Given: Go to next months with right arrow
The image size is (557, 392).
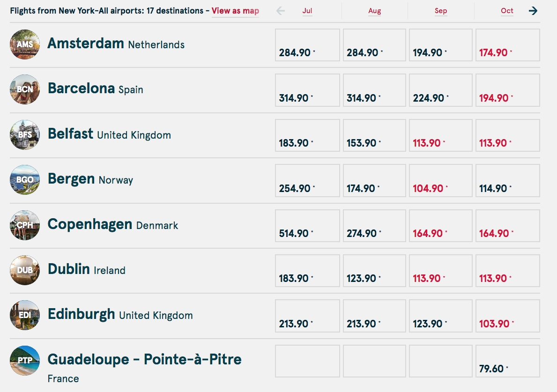Looking at the screenshot, I should (533, 11).
